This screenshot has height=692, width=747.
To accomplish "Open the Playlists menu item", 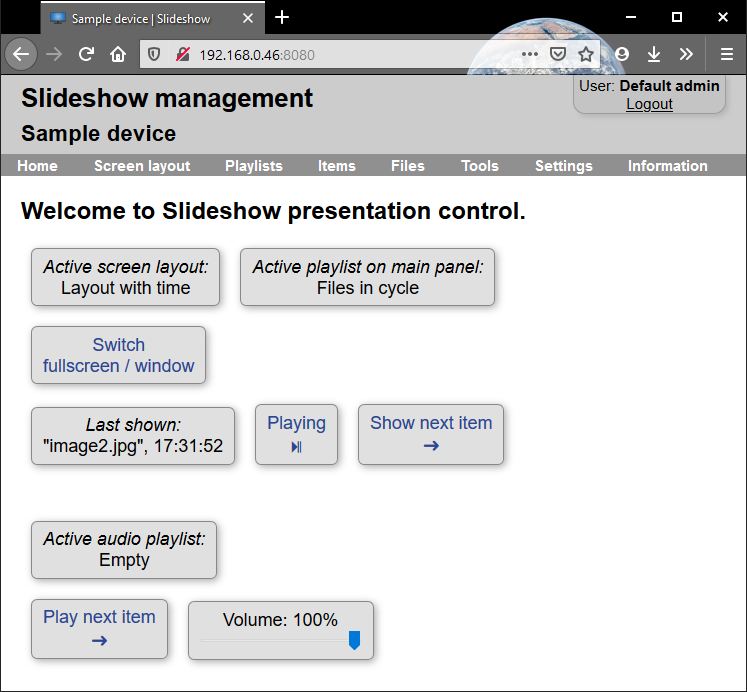I will click(253, 166).
